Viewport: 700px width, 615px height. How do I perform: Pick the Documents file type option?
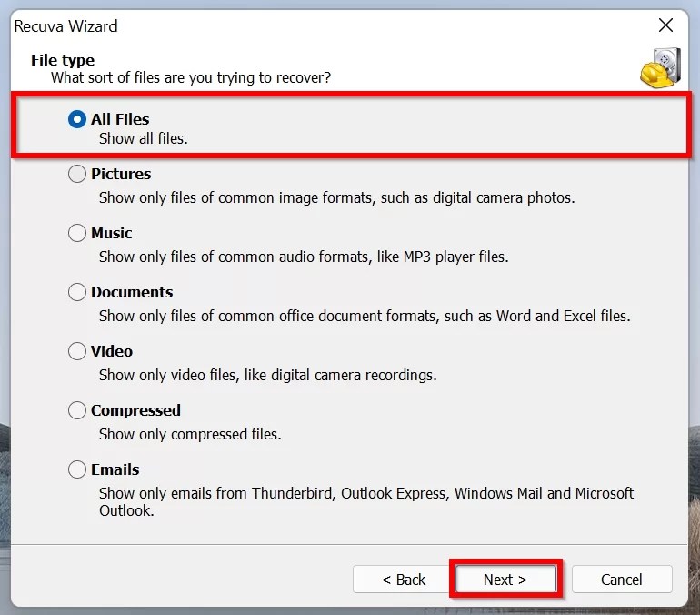coord(76,292)
